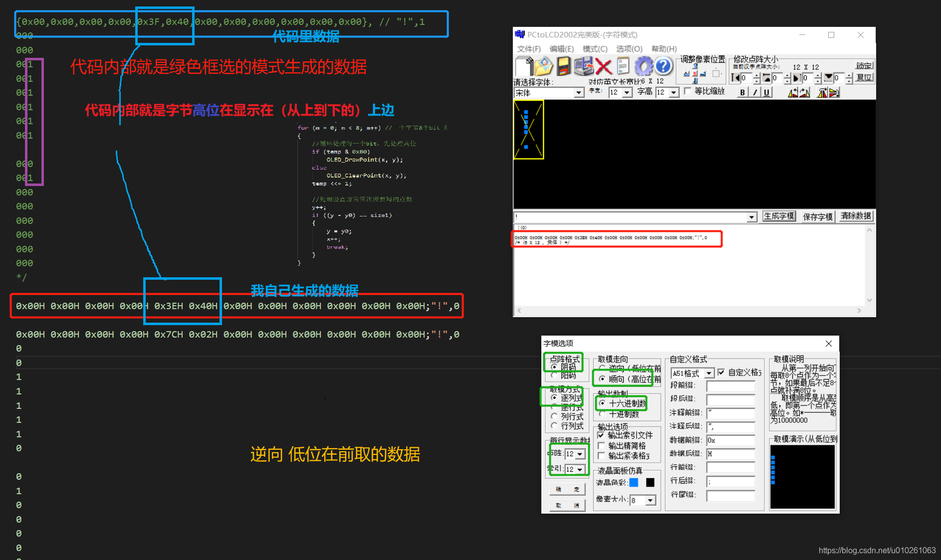Viewport: 941px width, 560px height.
Task: Open the 编辑(E) menu
Action: pyautogui.click(x=561, y=49)
